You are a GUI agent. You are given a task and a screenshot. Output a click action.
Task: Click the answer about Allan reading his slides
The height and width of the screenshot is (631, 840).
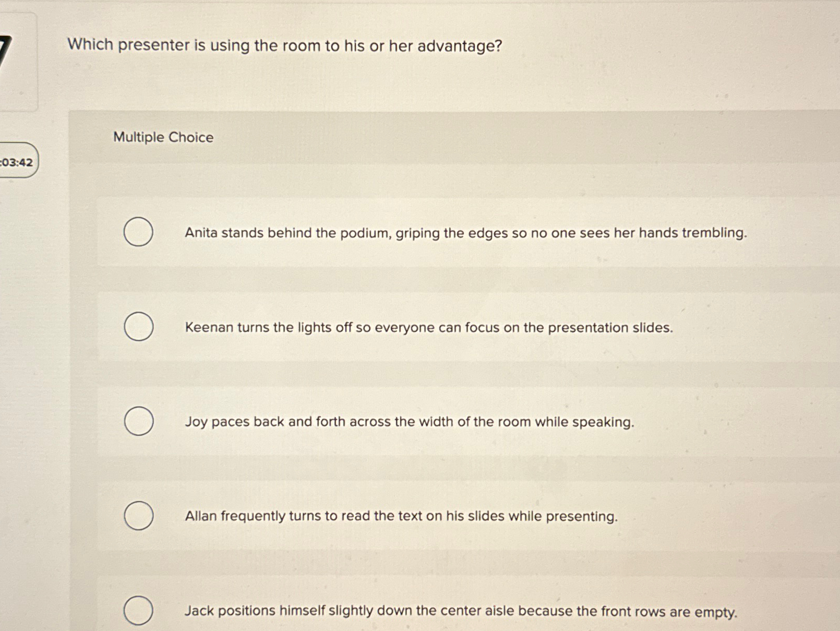402,517
